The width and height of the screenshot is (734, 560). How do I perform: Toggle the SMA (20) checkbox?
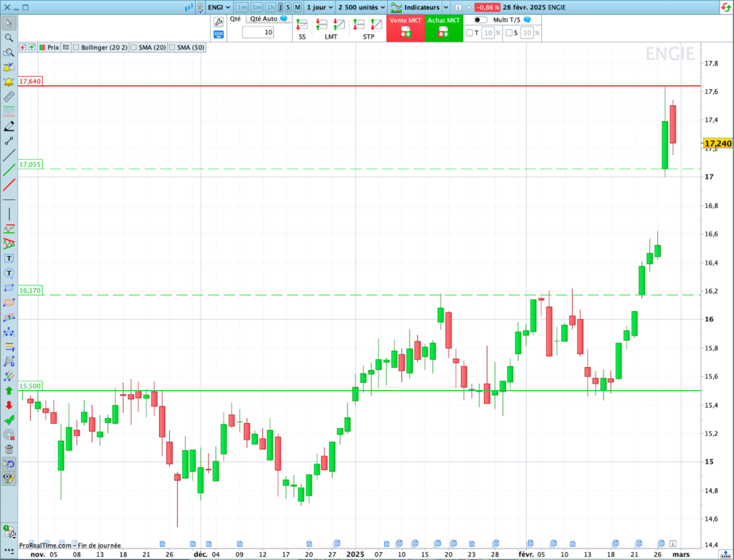coord(134,47)
